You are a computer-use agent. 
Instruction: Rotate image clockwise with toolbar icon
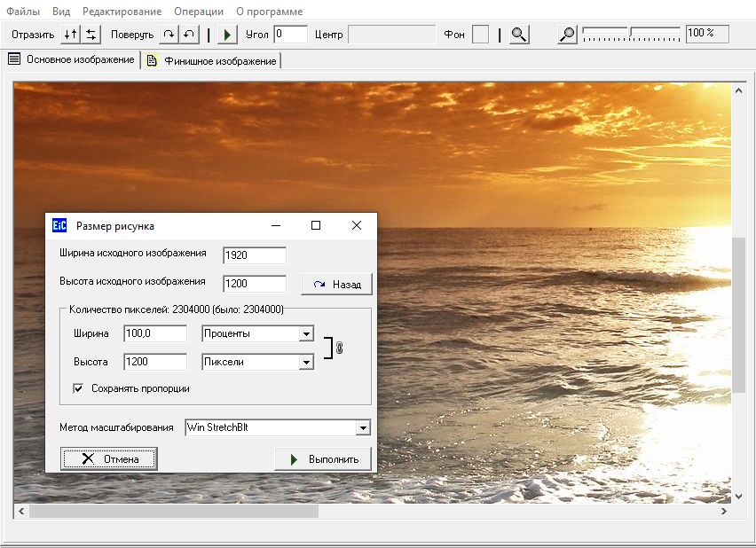point(169,35)
